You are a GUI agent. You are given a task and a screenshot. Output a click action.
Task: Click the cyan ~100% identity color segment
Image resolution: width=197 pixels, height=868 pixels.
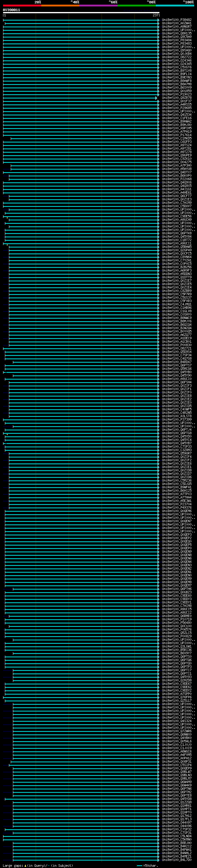pos(175,6)
